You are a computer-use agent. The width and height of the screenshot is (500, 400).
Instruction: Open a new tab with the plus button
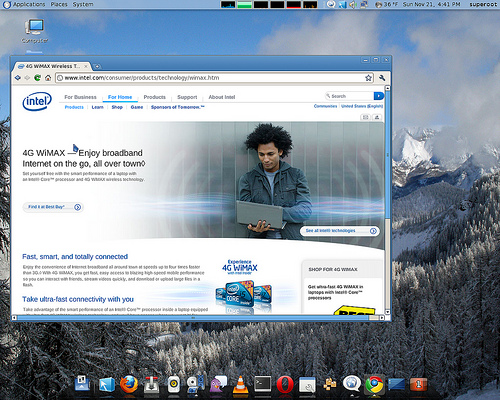97,66
